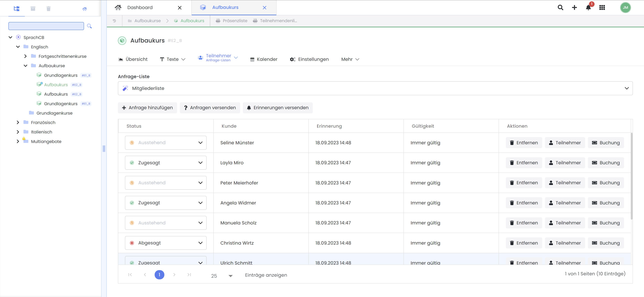
Task: Click Buchung button for Peter Meierhofer
Action: click(x=606, y=183)
